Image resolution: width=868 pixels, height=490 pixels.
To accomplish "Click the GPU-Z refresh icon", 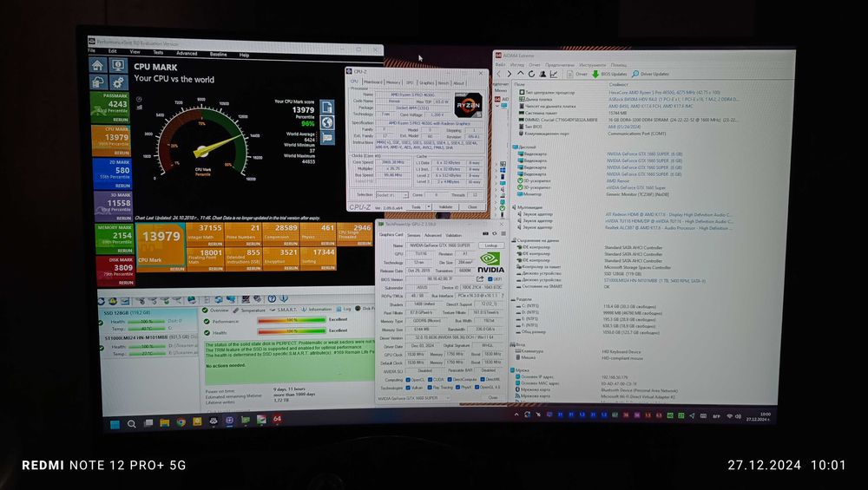I will (x=495, y=234).
